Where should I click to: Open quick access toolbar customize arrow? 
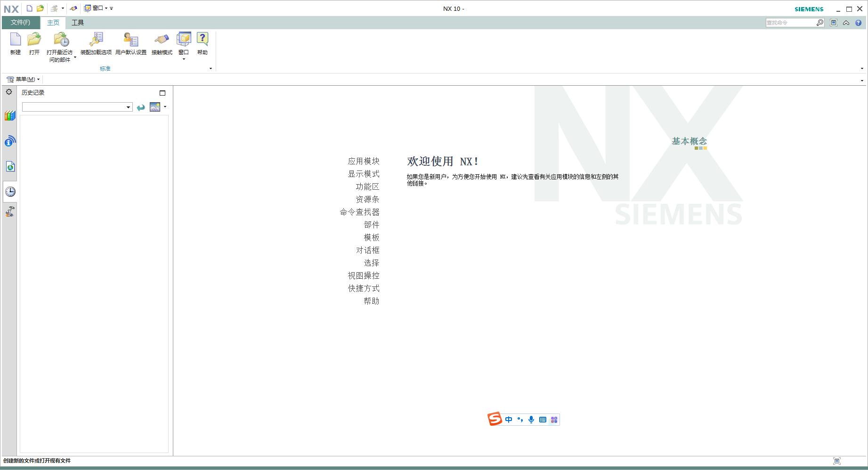point(112,8)
